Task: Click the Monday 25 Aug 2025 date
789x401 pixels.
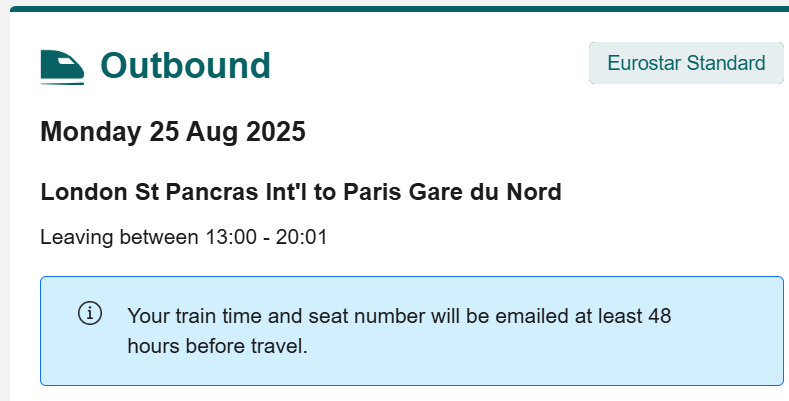Action: point(173,131)
